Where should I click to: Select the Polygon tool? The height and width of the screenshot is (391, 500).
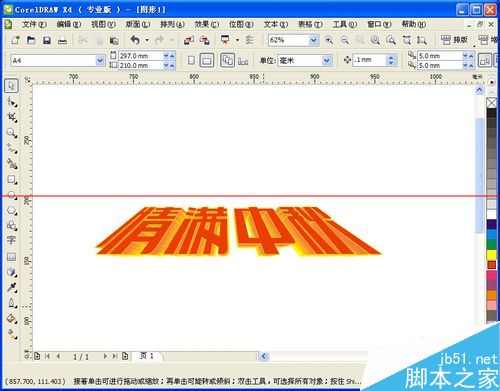pos(12,211)
